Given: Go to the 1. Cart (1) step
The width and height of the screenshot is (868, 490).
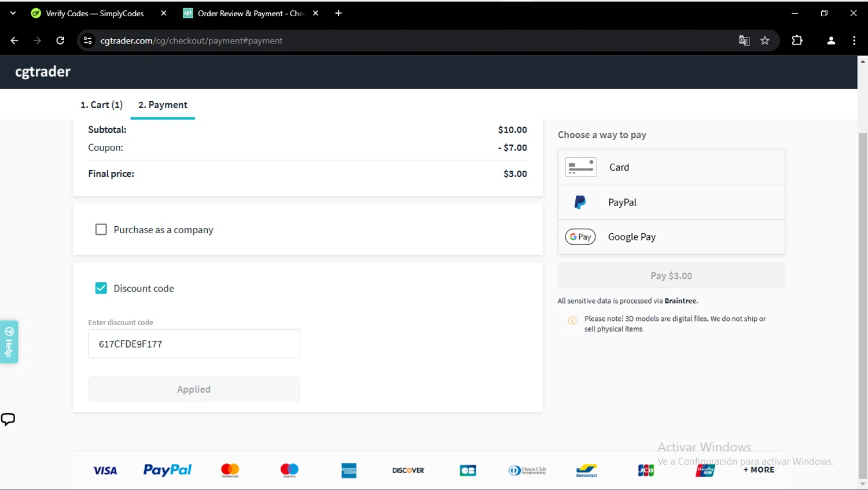Looking at the screenshot, I should click(x=101, y=105).
